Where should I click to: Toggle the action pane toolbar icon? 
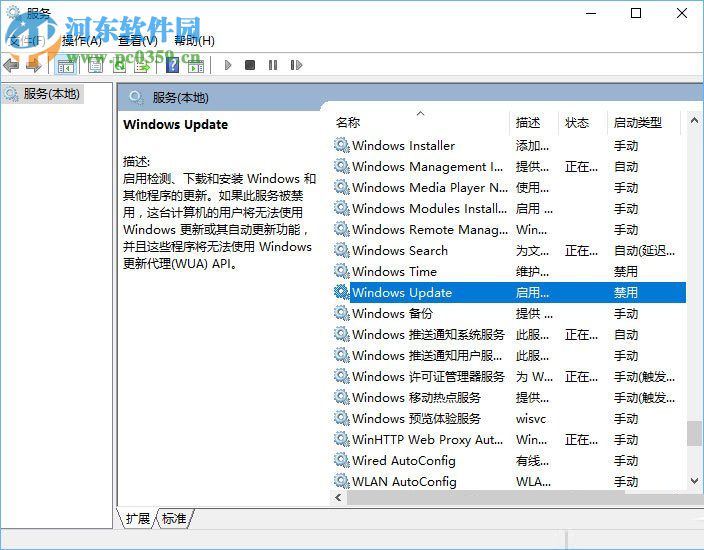coord(196,66)
